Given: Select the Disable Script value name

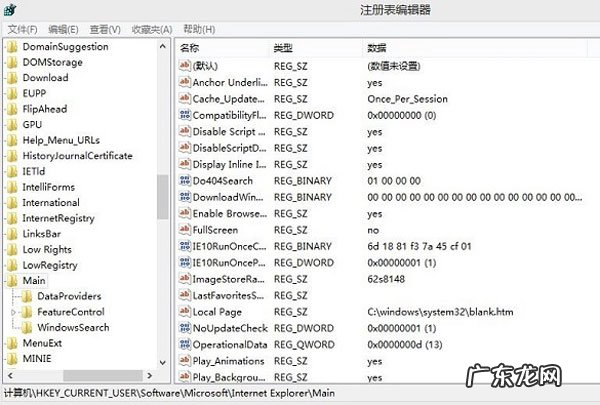Looking at the screenshot, I should tap(229, 131).
